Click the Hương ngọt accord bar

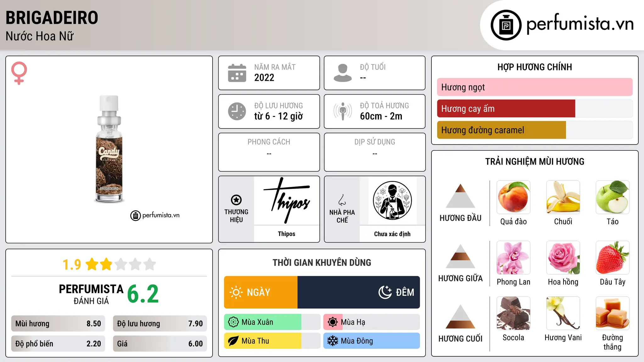535,87
